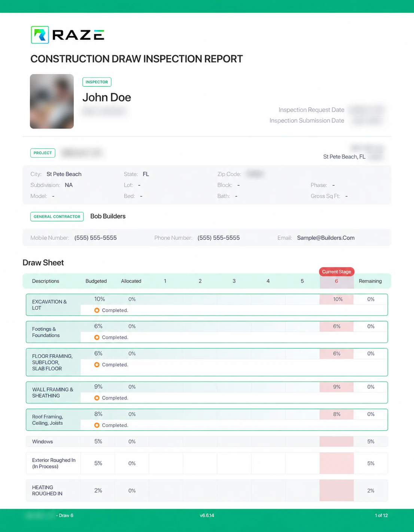
Task: Click the stage 6 column header
Action: coord(337,281)
